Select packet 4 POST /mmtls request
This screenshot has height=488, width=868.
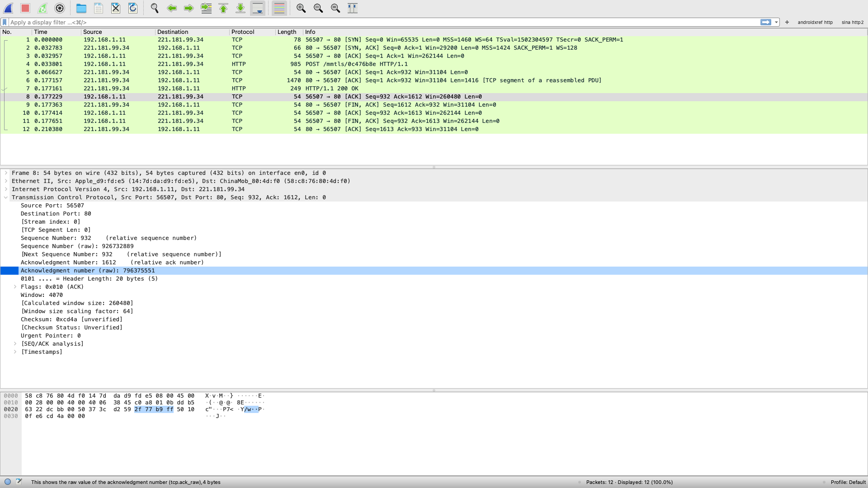[x=434, y=64]
